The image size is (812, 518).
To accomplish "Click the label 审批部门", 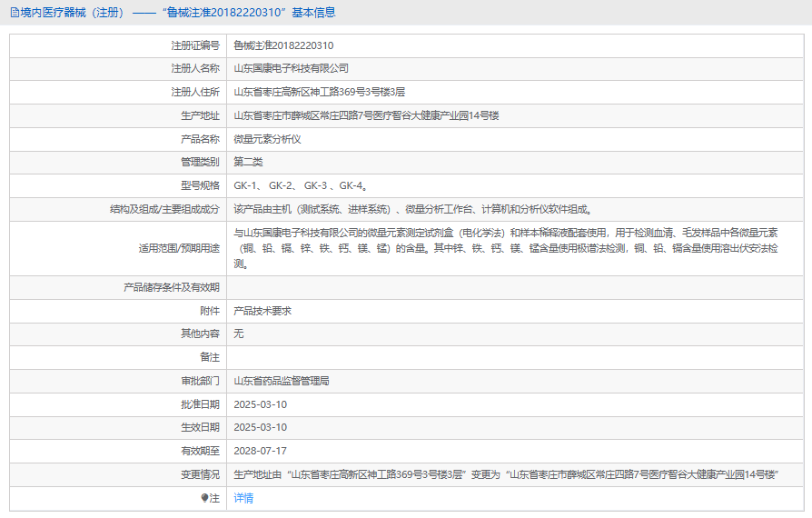I will [200, 382].
